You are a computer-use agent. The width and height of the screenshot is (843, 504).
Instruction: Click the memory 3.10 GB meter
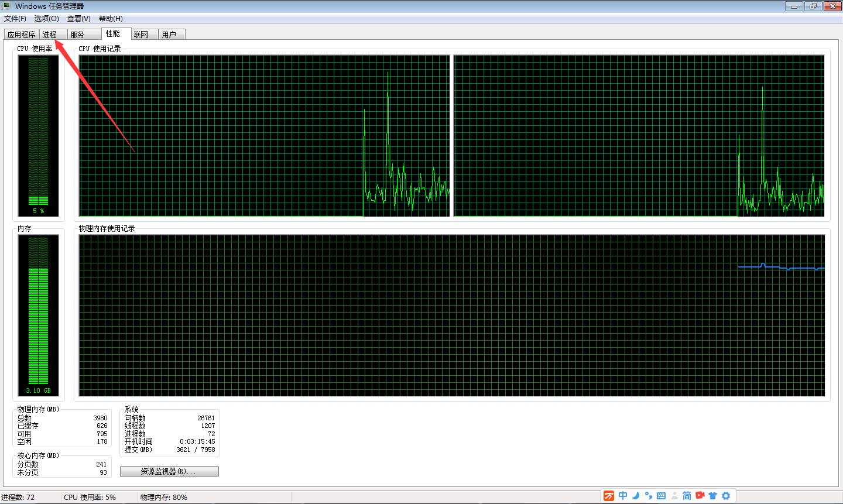coord(39,316)
